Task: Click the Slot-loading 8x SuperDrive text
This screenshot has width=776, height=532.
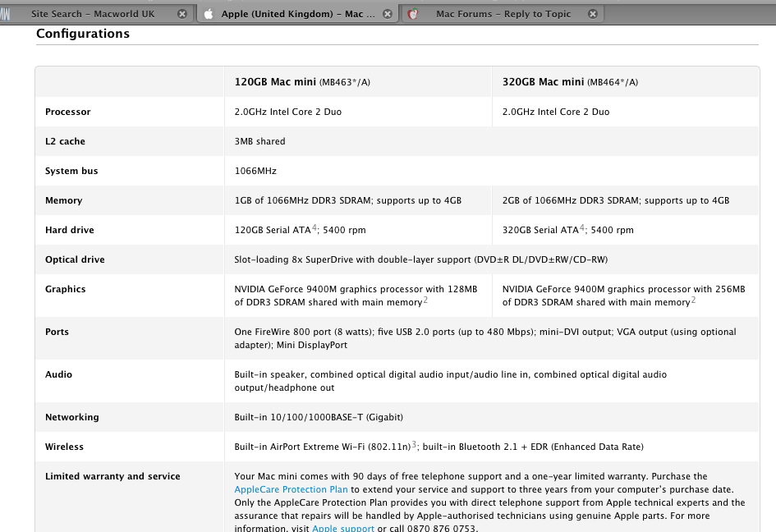Action: pyautogui.click(x=420, y=259)
